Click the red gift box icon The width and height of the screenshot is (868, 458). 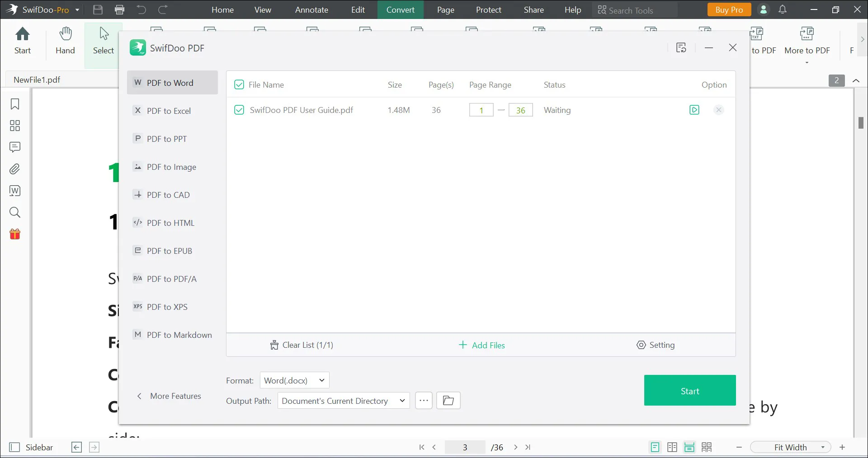click(15, 234)
